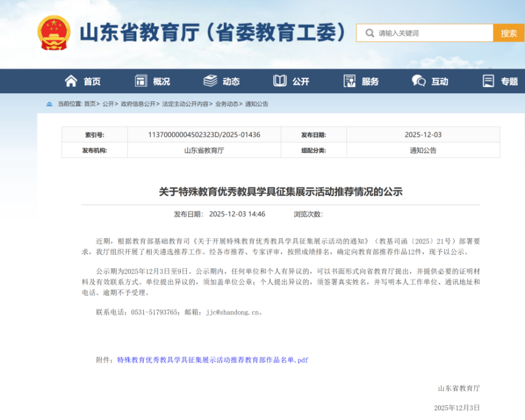The image size is (525, 420).
Task: Download the 特殊教育优秀教具学具 PDF attachment
Action: tap(212, 360)
